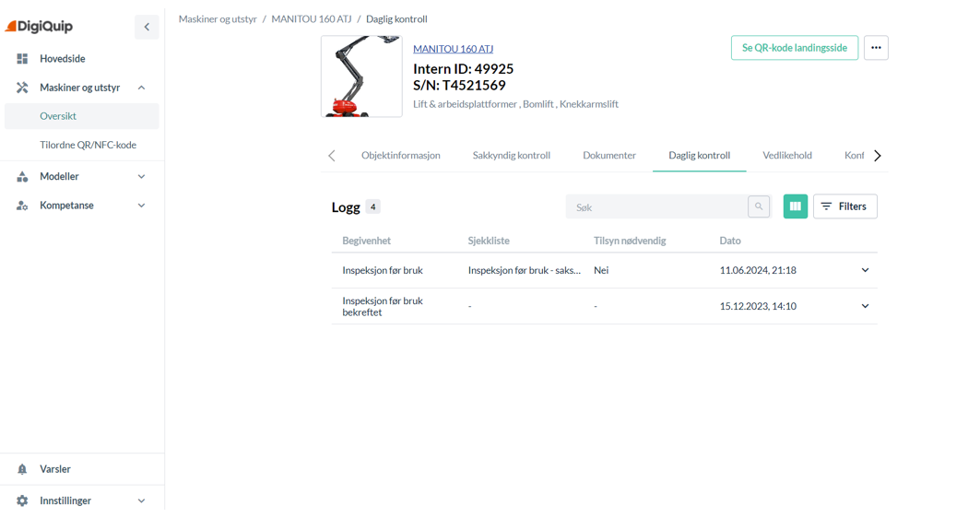980x518 pixels.
Task: Expand the Kompetanse menu chevron
Action: (x=142, y=206)
